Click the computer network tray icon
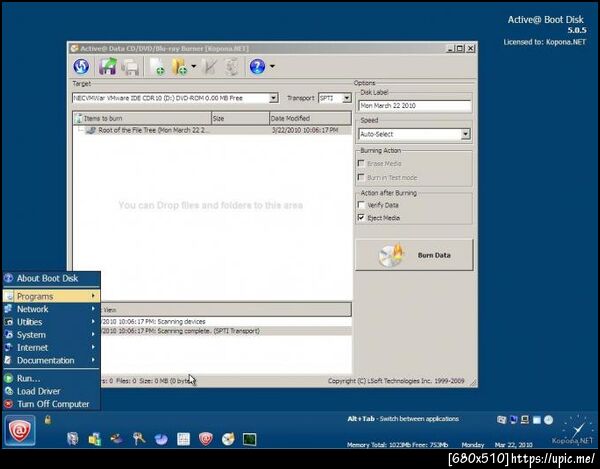The height and width of the screenshot is (469, 600). tap(525, 420)
